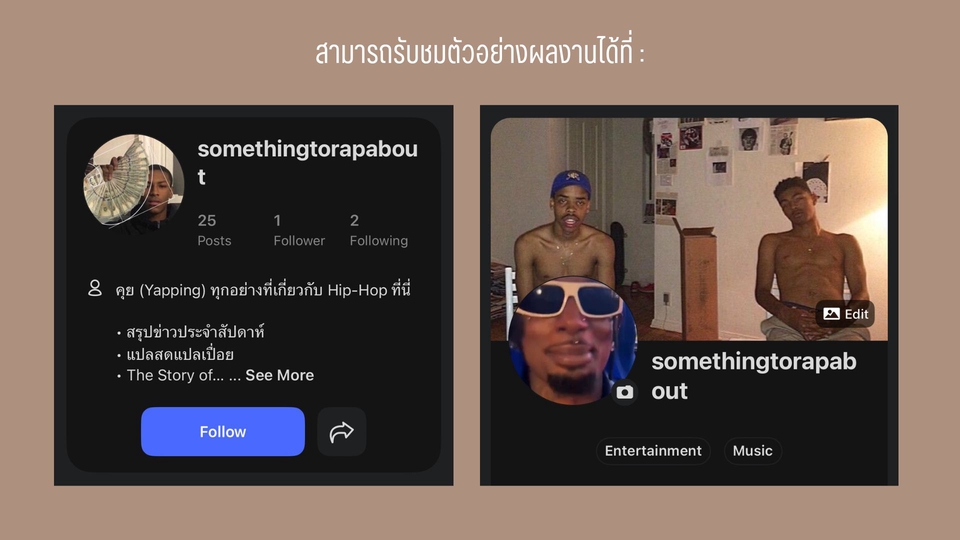Screen dimensions: 960x540
Task: Open the profile picture with money fan
Action: point(133,181)
